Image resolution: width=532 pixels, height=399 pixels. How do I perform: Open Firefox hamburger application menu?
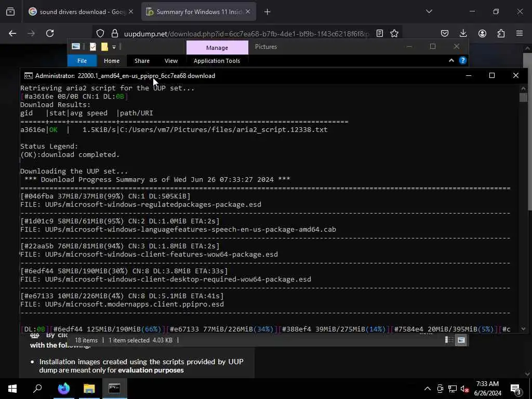click(x=520, y=33)
